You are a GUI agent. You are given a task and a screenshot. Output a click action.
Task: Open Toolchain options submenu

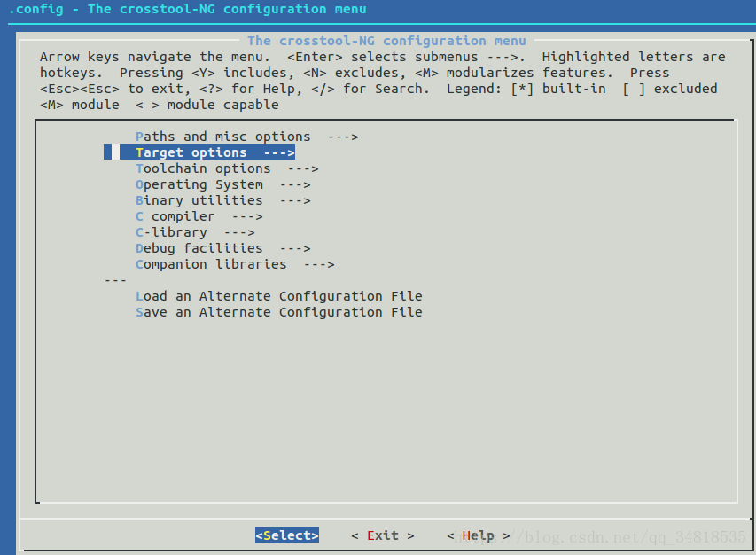(x=227, y=168)
